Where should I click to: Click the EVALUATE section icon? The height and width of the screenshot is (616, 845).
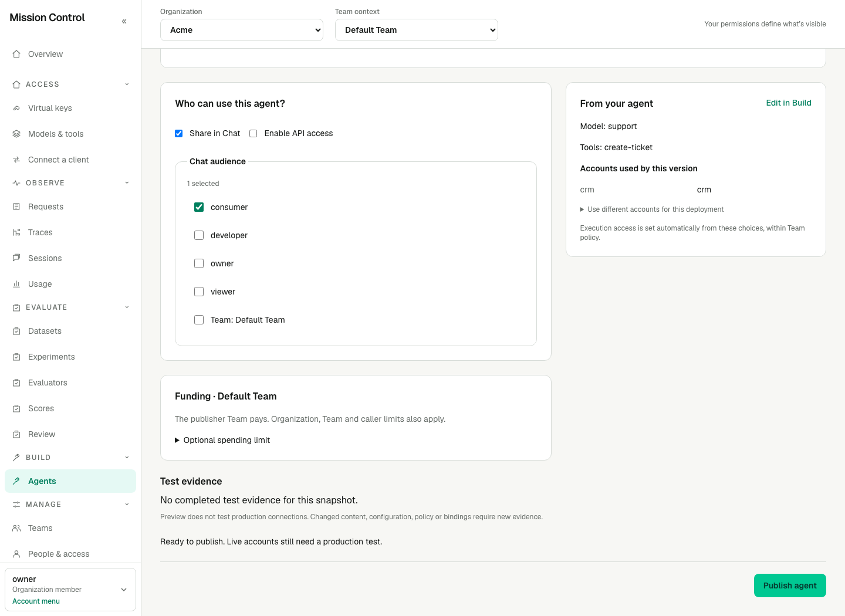(16, 307)
